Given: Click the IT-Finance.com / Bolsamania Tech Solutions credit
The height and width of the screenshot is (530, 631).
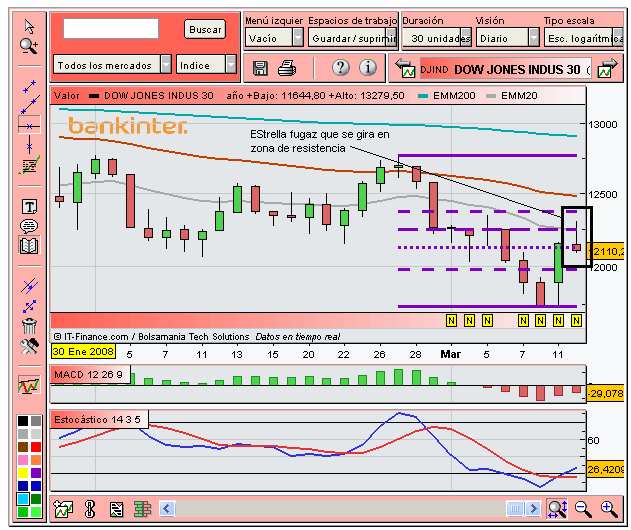Looking at the screenshot, I should pyautogui.click(x=151, y=336).
